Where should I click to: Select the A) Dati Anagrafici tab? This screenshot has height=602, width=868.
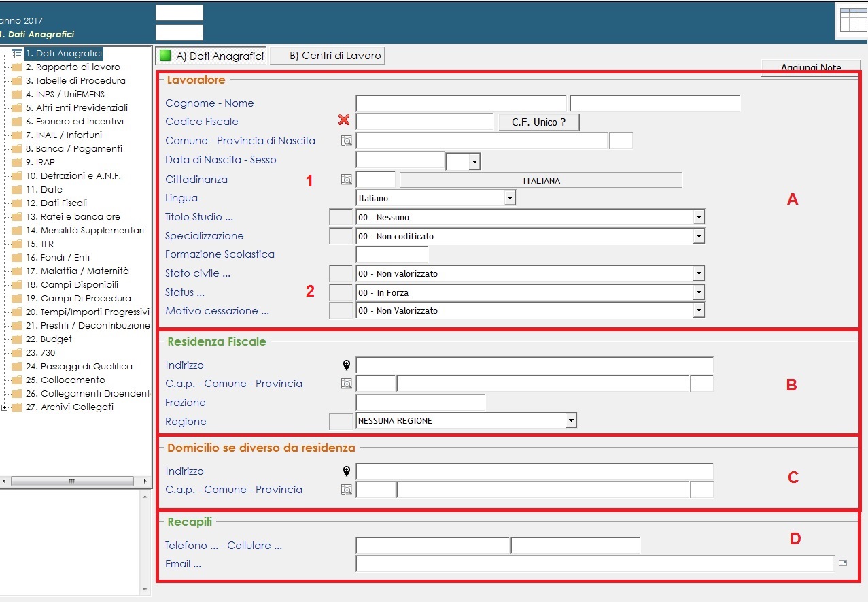pos(212,56)
